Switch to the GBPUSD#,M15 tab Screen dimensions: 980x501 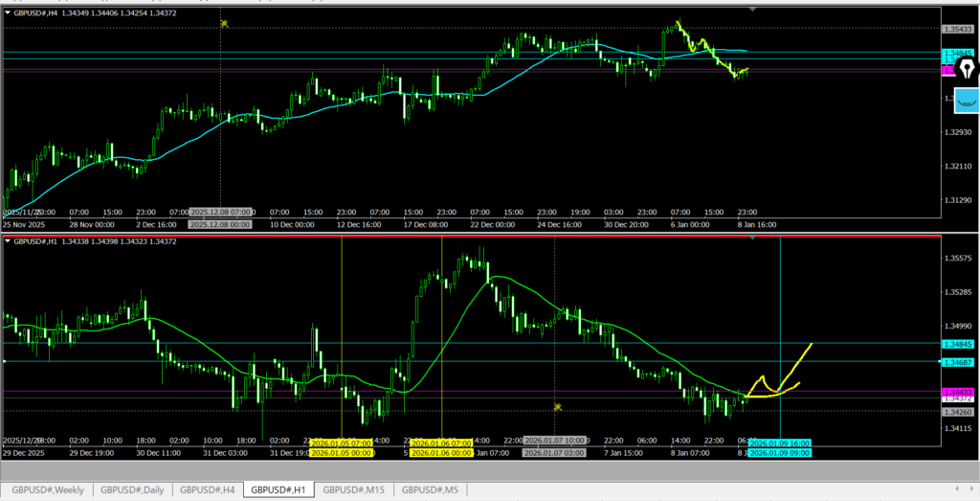[x=353, y=490]
